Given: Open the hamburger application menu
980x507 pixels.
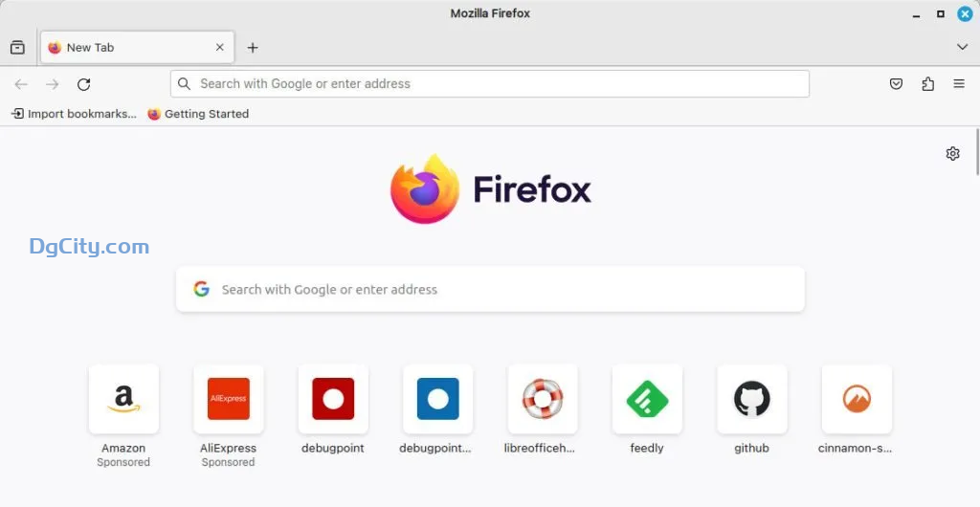Looking at the screenshot, I should [x=959, y=83].
